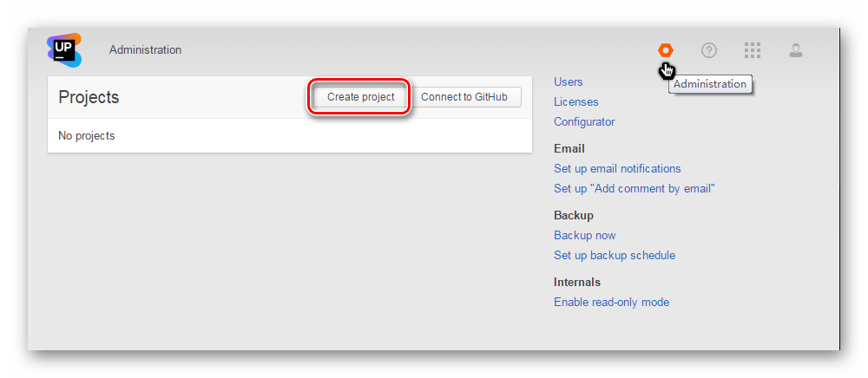868x378 pixels.
Task: Open the Configurator link
Action: (584, 121)
